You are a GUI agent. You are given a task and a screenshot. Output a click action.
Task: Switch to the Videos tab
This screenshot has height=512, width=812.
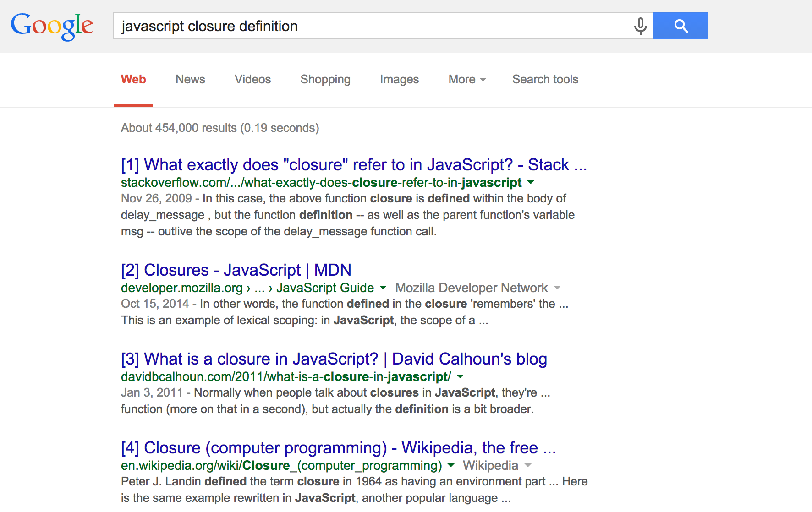click(x=252, y=79)
